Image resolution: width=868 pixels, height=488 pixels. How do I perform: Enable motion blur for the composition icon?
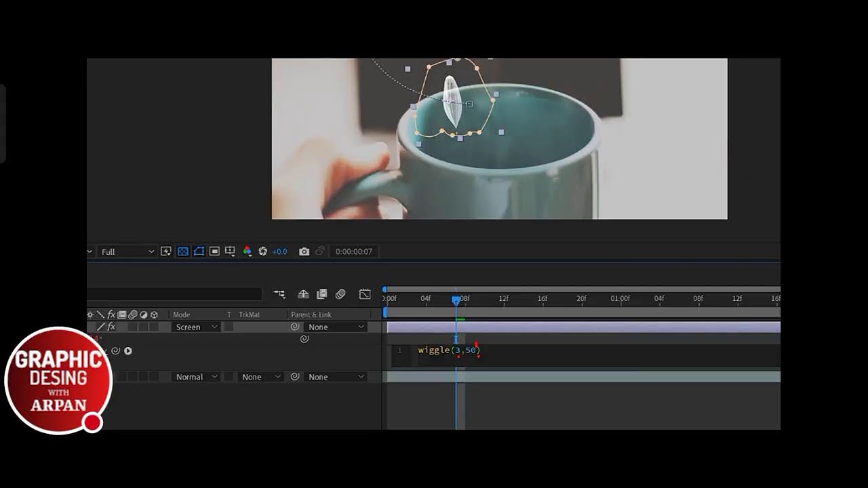[340, 294]
